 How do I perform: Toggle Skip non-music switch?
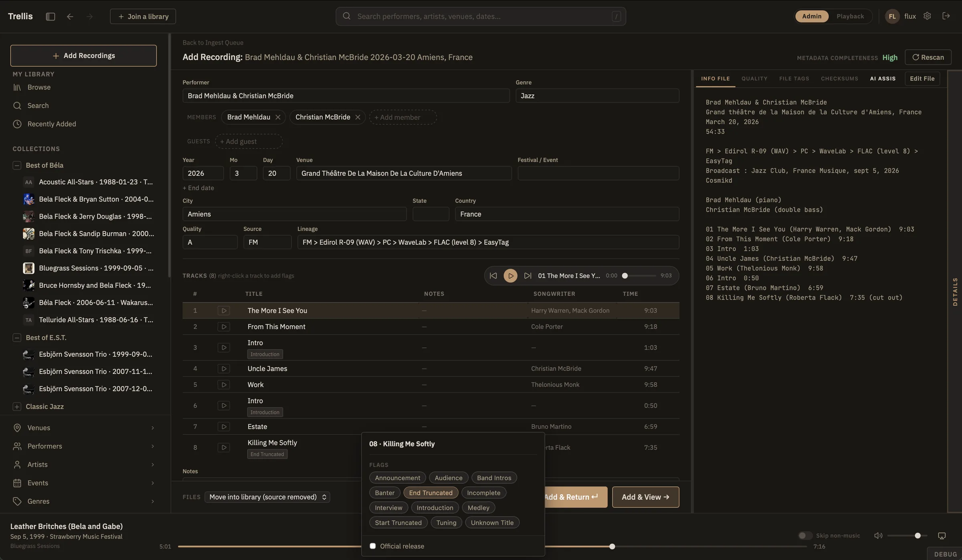coord(805,536)
